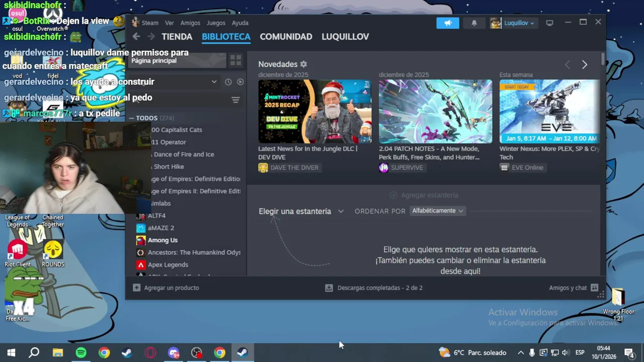Open EVE Winter Nexus news thumbnail
Viewport: 644px width, 362px height.
pos(549,111)
